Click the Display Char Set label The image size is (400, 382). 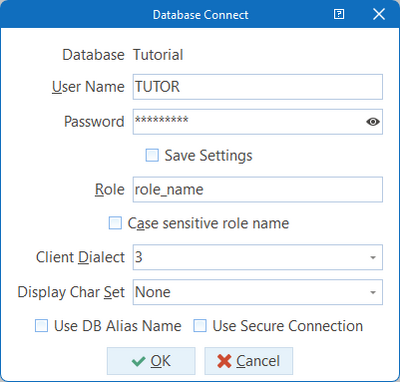point(71,292)
